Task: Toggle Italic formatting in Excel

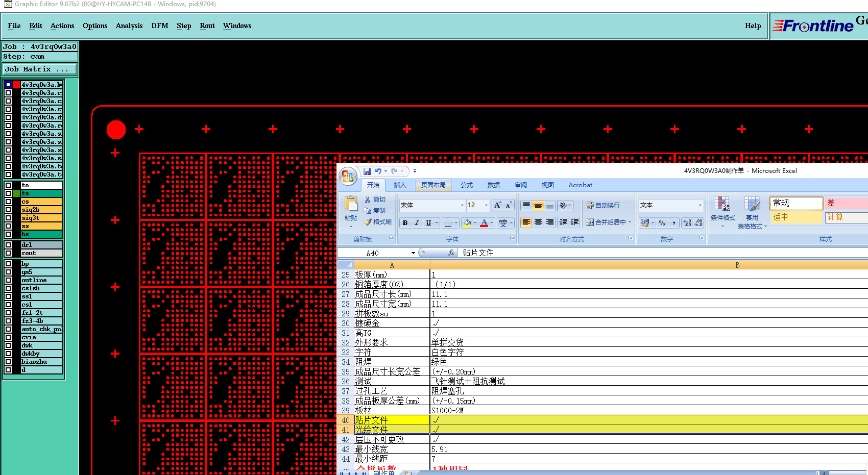Action: tap(417, 223)
